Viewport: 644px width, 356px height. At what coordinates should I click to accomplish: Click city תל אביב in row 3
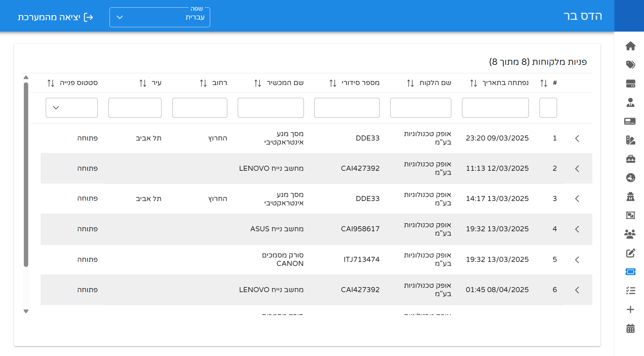(x=148, y=199)
